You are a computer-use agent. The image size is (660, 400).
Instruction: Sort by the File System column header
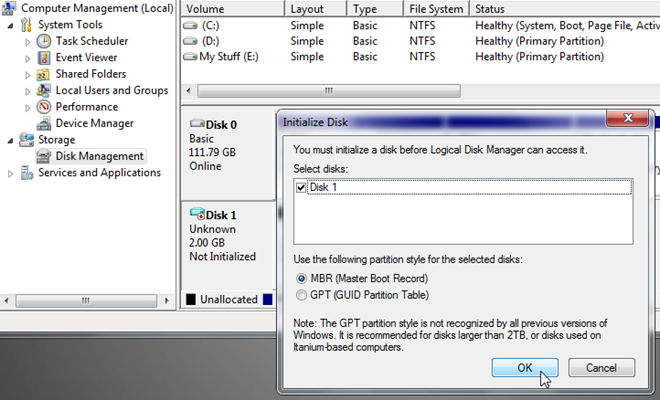[x=436, y=9]
